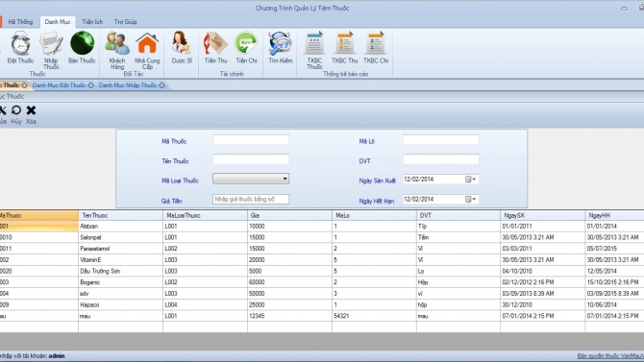Click the copyright link in status bar
644x362 pixels.
click(x=610, y=356)
